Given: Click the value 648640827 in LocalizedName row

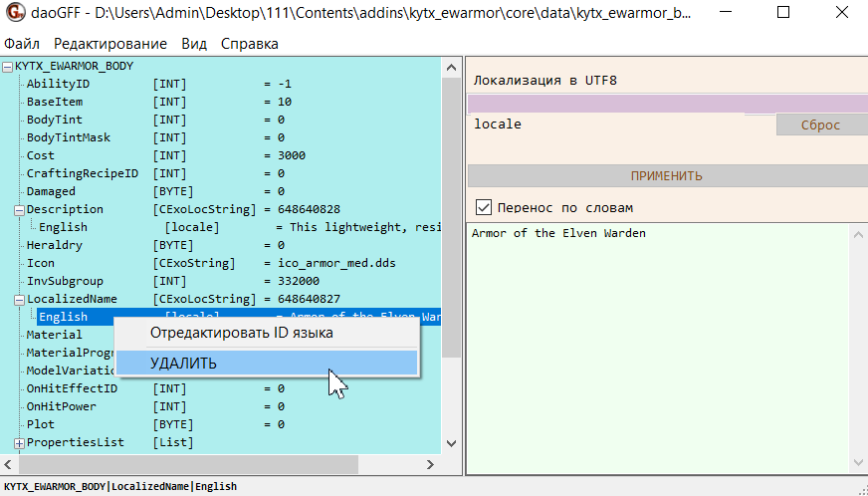Looking at the screenshot, I should (309, 299).
